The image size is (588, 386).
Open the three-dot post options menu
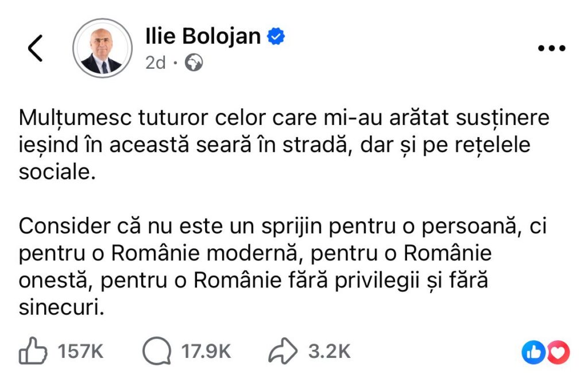[x=552, y=48]
